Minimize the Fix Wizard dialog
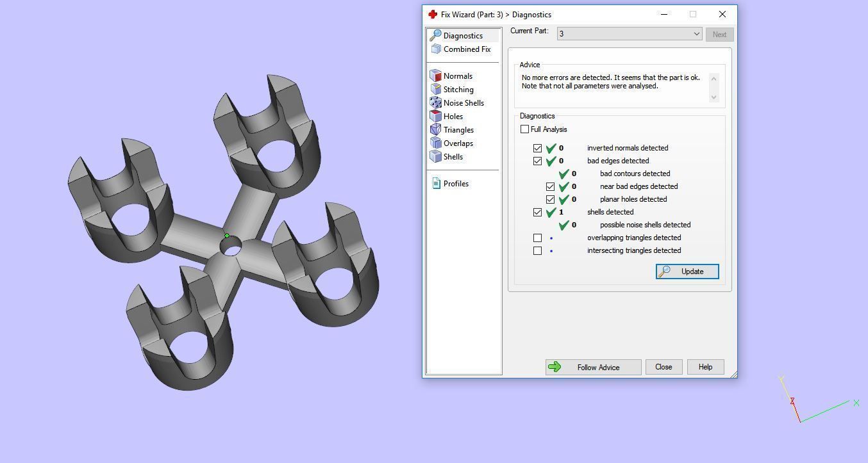The width and height of the screenshot is (868, 463). click(664, 14)
